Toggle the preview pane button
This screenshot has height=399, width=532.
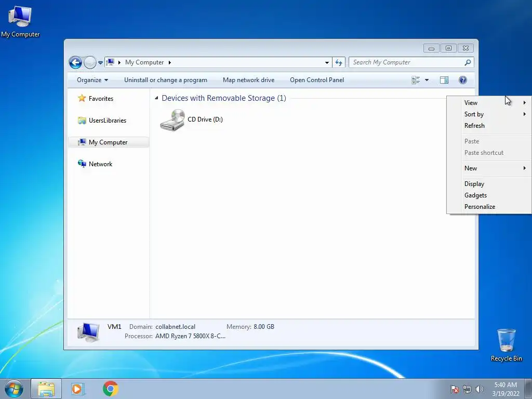444,80
